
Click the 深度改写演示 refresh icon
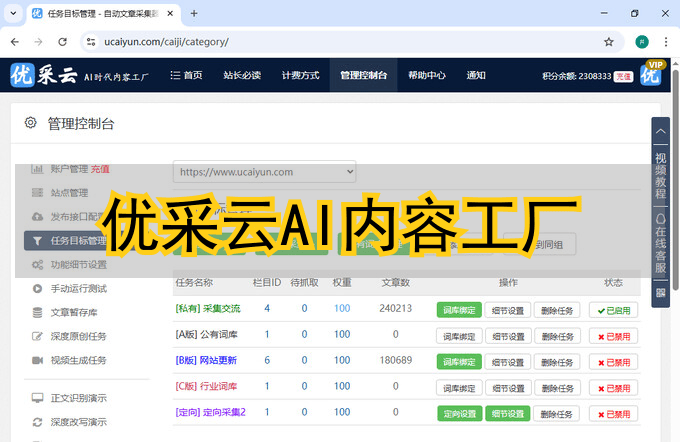tap(37, 421)
